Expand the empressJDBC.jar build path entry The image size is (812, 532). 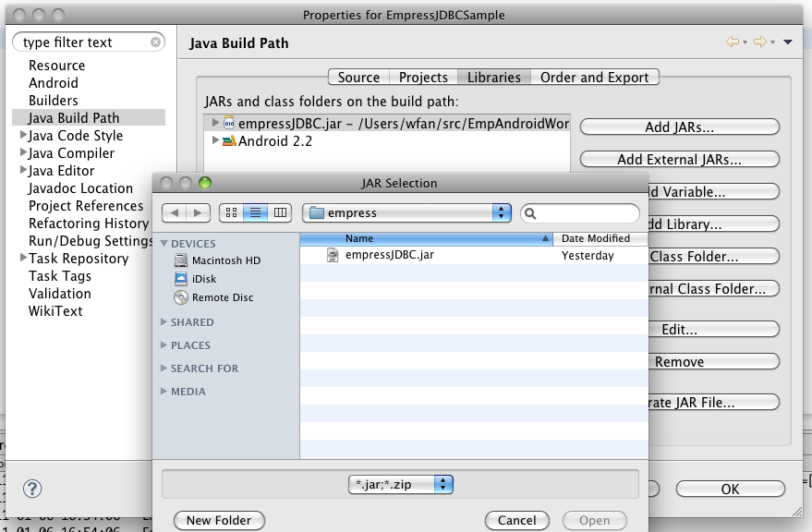coord(215,123)
